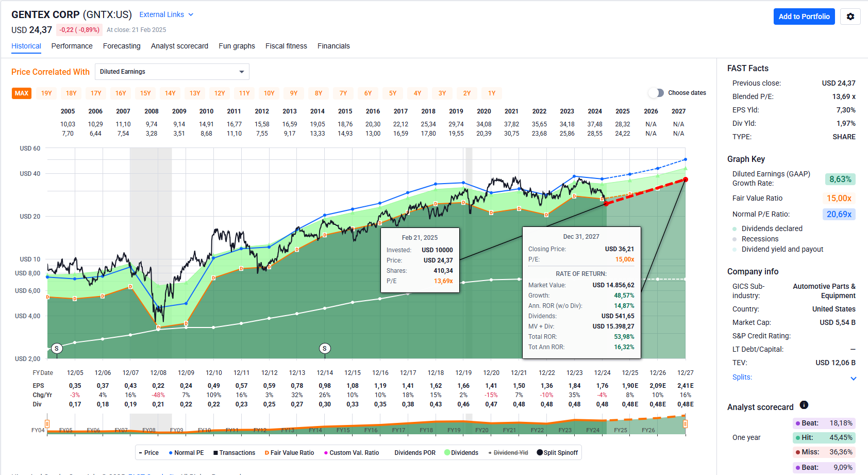Toggle Split Spinoff legend marker
Viewport: 868px width, 475px height.
tap(557, 453)
